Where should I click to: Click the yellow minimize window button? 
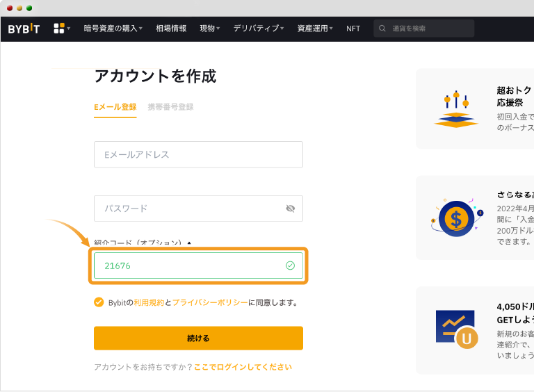19,8
